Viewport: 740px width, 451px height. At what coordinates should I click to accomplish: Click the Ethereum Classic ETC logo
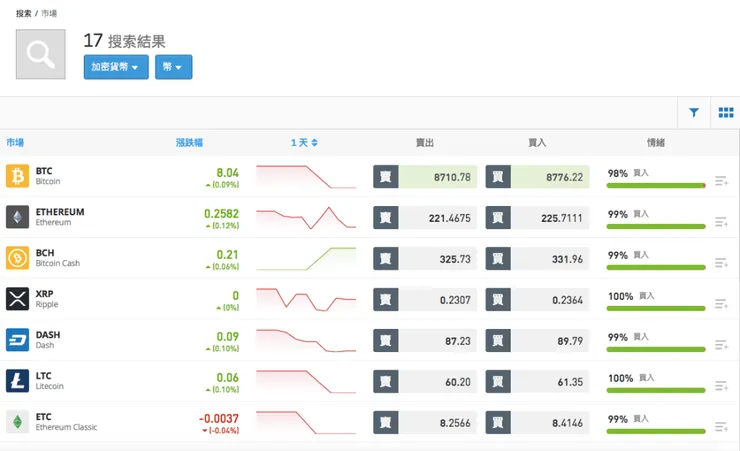point(17,422)
